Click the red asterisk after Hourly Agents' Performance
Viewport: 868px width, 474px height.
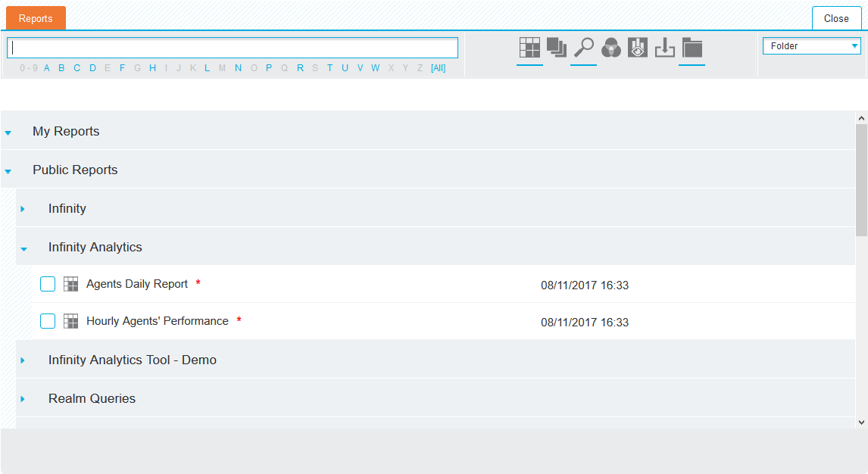point(239,320)
